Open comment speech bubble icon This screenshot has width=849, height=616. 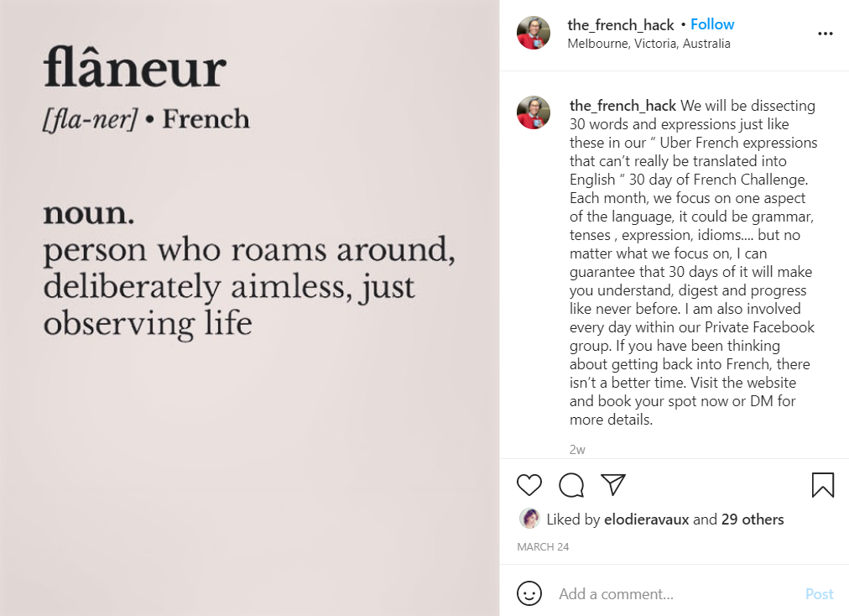tap(571, 485)
